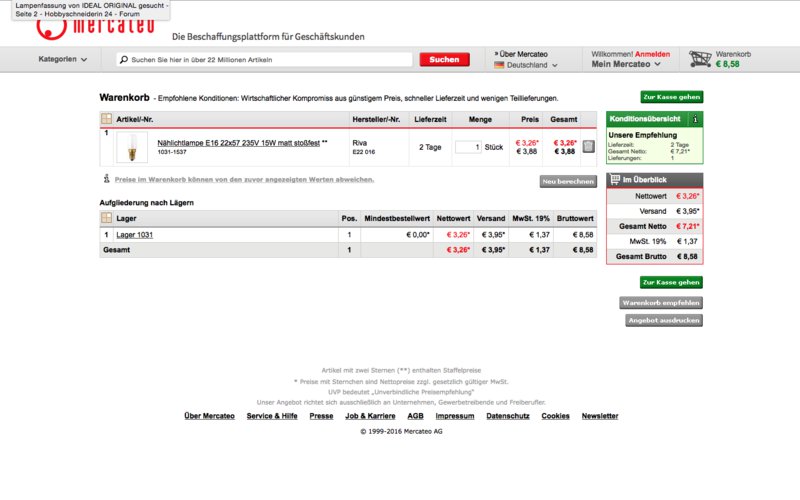Click the Lieferzeit column header
This screenshot has width=800, height=500.
coord(430,119)
